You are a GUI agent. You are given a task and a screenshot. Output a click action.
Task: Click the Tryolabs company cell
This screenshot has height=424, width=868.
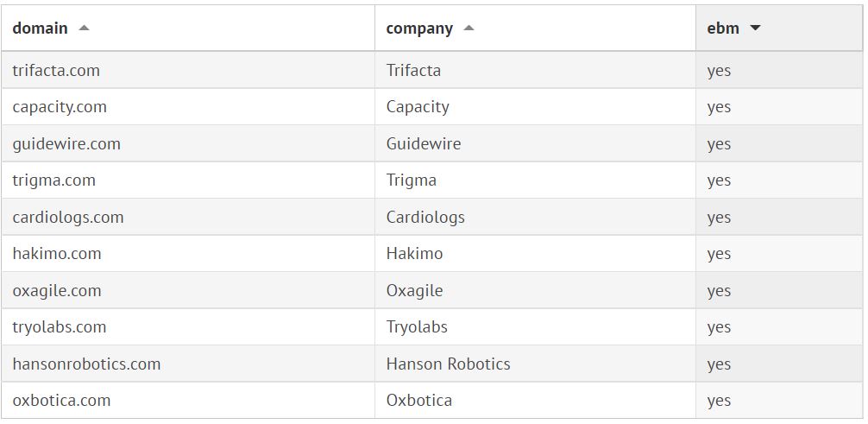(417, 327)
